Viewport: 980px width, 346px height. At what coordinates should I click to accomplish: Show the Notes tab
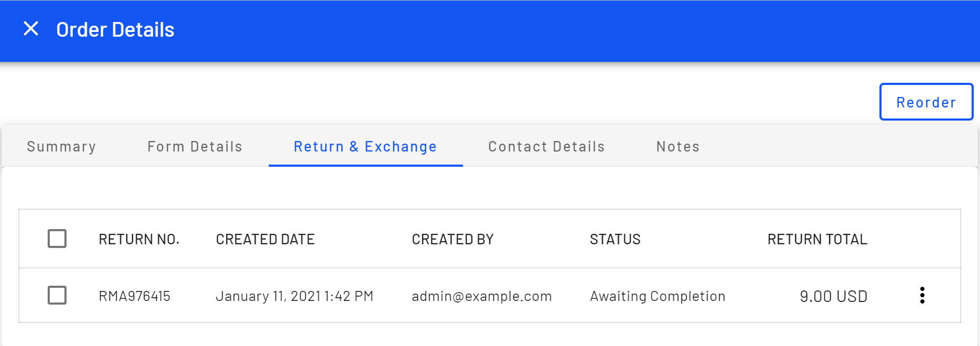pyautogui.click(x=678, y=146)
